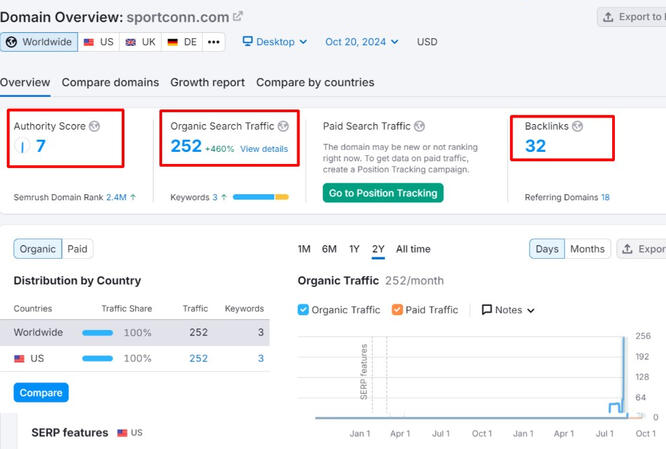The height and width of the screenshot is (449, 666).
Task: Open the Growth report tab
Action: tap(207, 82)
